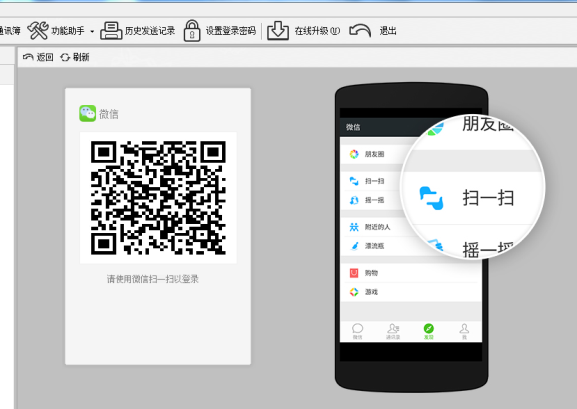Click 购物 text in phone list

point(371,273)
